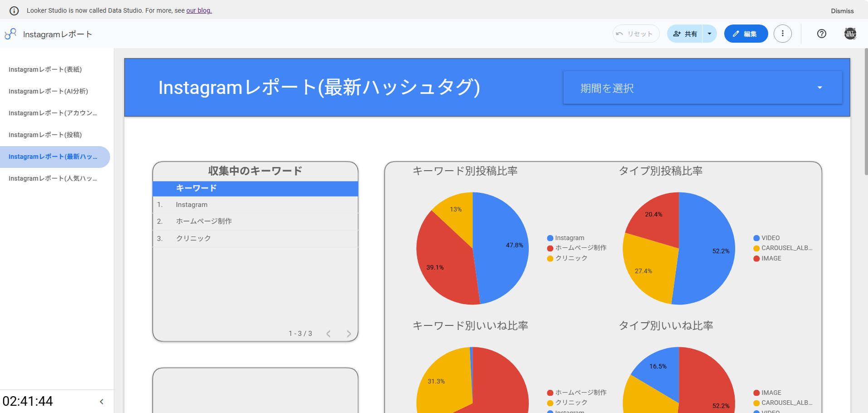Open the 期間を選択 date range dropdown
868x413 pixels.
coord(702,88)
